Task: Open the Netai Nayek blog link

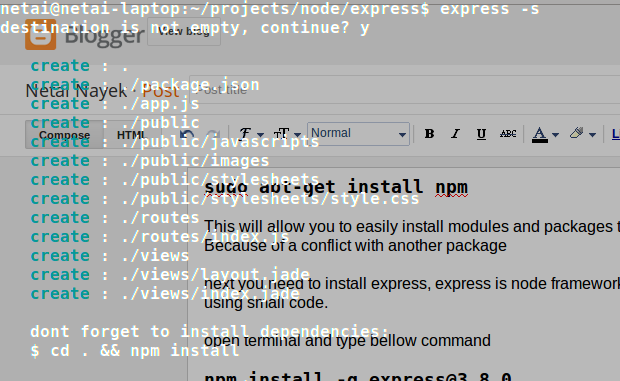Action: click(x=76, y=91)
